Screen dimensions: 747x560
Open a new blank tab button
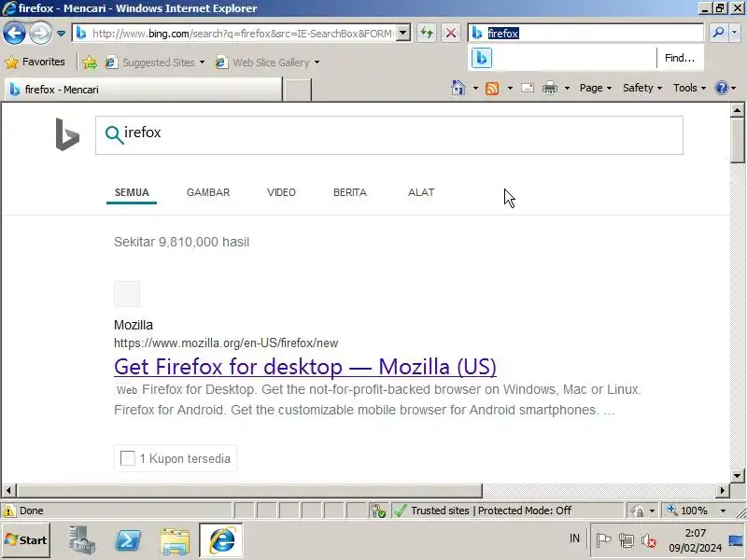coord(297,90)
